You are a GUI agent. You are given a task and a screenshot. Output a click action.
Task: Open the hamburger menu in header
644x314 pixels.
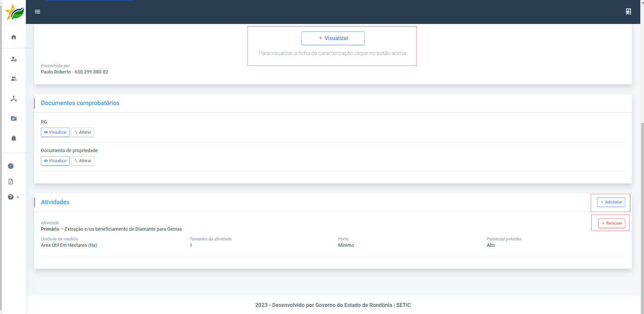click(x=37, y=12)
